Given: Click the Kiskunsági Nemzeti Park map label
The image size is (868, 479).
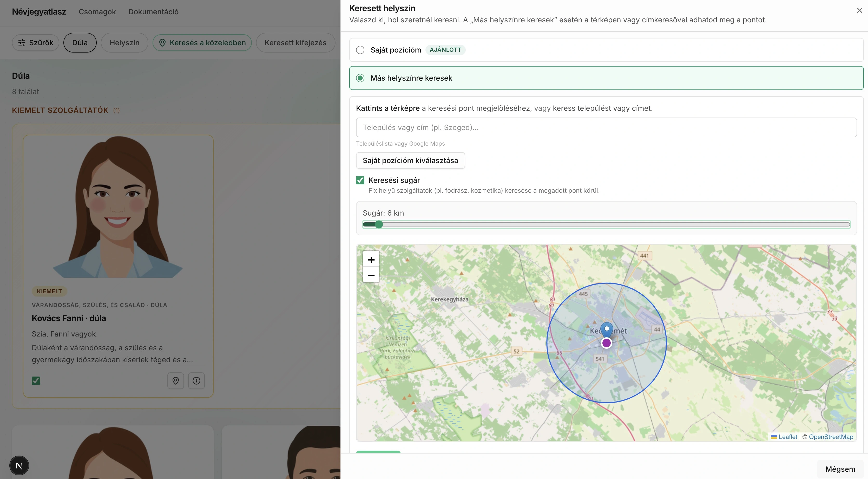Looking at the screenshot, I should pos(398,347).
